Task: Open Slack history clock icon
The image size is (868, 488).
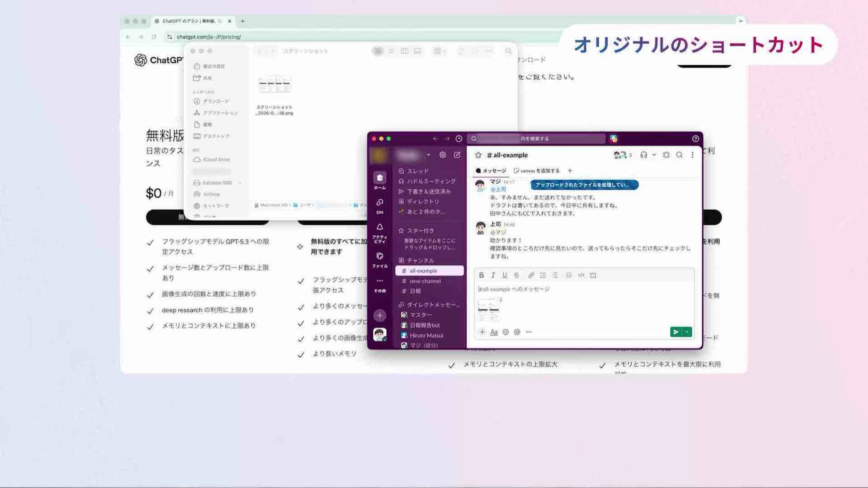Action: pyautogui.click(x=459, y=139)
